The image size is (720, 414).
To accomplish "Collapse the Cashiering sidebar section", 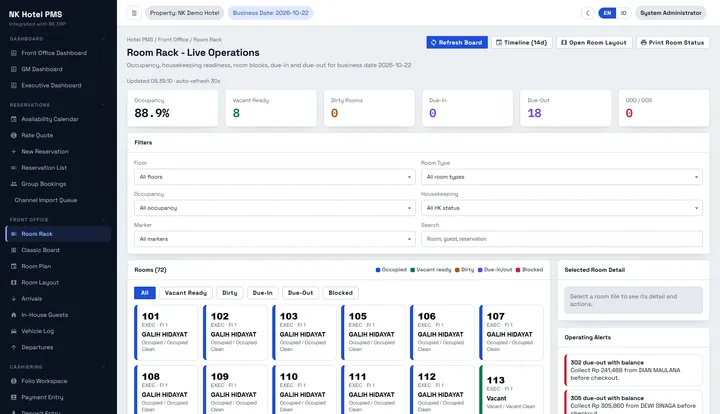I will [x=103, y=367].
